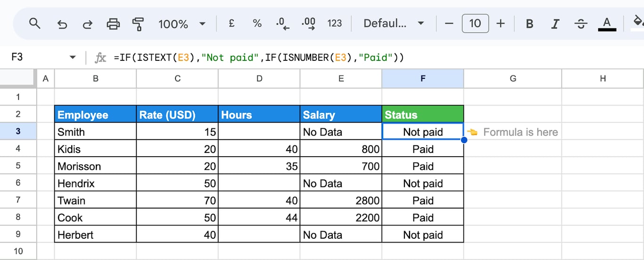Viewport: 644px width, 260px height.
Task: Click inside the formula bar text
Action: coord(259,58)
